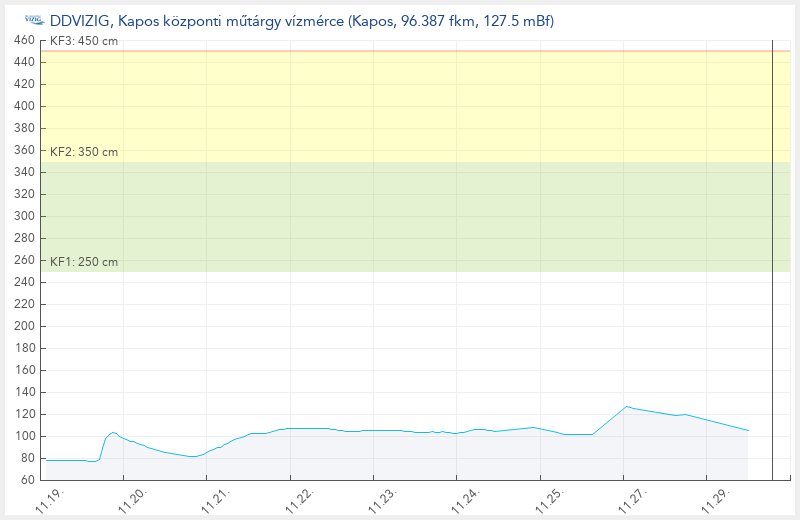Select the 11.27. date tick label

pyautogui.click(x=632, y=499)
